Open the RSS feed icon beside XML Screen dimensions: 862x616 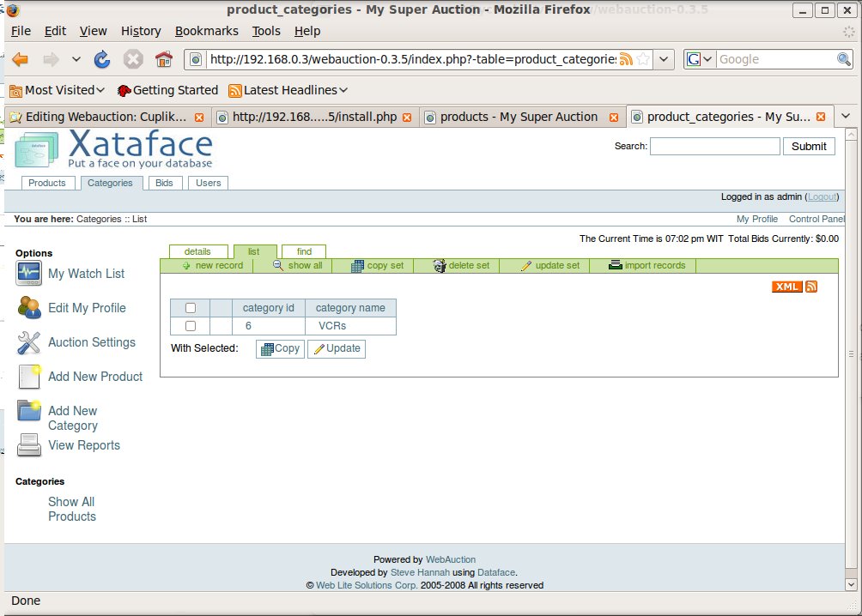pyautogui.click(x=811, y=287)
